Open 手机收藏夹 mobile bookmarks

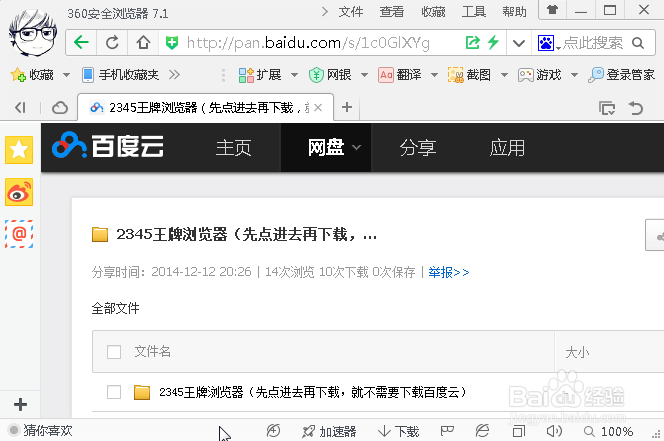coord(120,75)
